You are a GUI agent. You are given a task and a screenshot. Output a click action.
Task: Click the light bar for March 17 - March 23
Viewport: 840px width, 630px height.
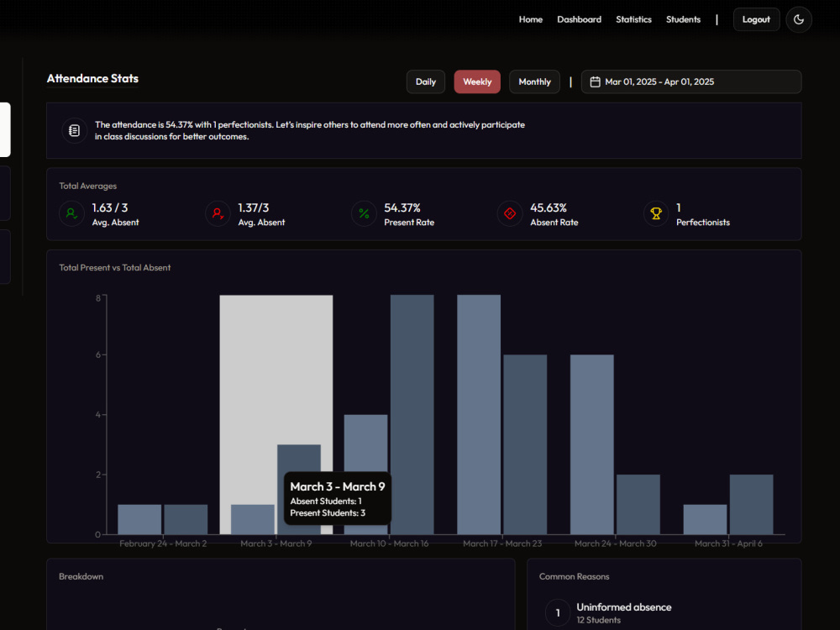[479, 415]
